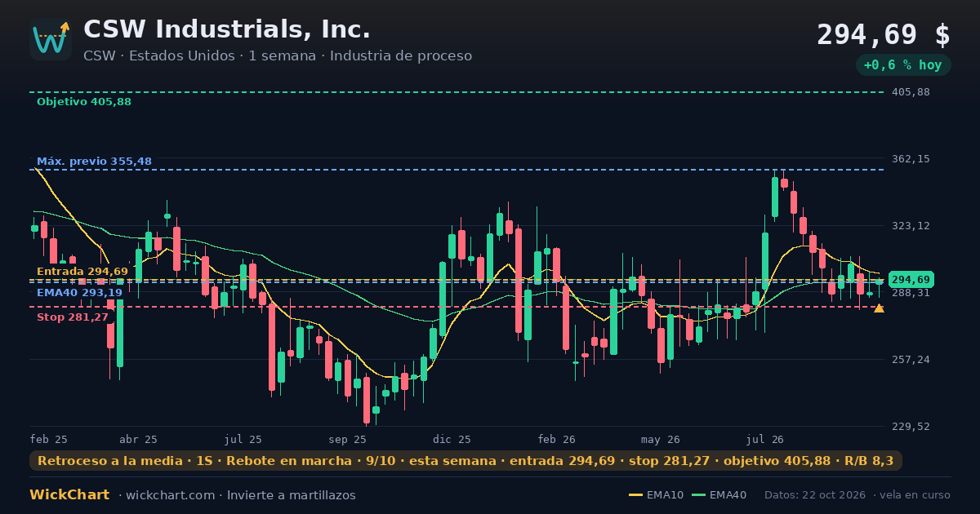Click the 288,31 price axis value

pos(911,293)
